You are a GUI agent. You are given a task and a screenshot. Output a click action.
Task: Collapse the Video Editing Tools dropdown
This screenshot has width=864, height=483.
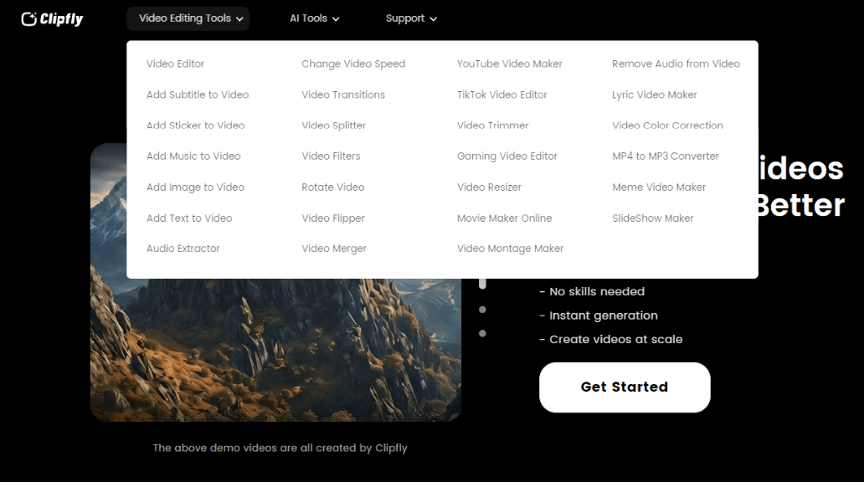188,19
